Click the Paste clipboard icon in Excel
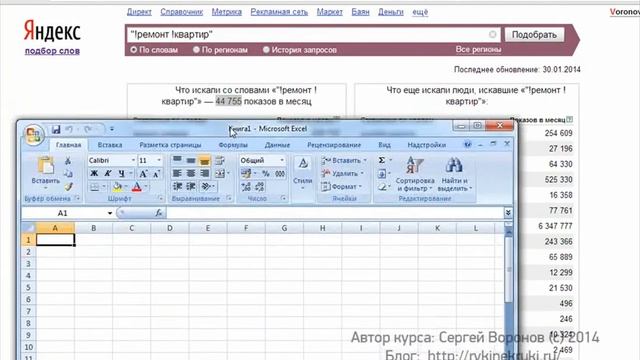 (x=46, y=165)
